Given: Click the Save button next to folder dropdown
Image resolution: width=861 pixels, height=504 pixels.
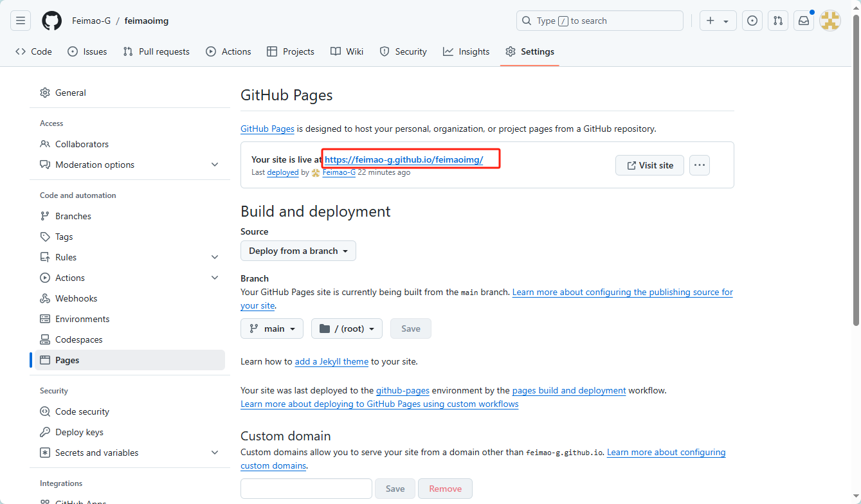Looking at the screenshot, I should click(x=411, y=328).
